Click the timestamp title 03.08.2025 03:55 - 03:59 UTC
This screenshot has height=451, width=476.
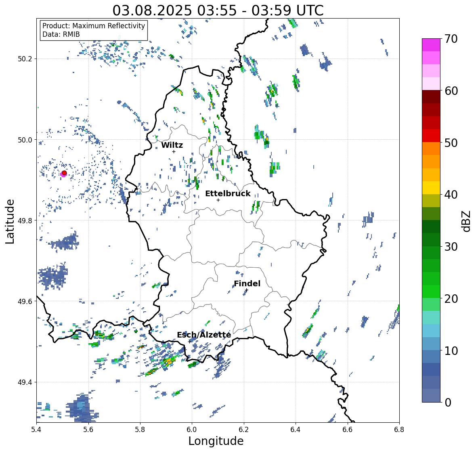218,10
